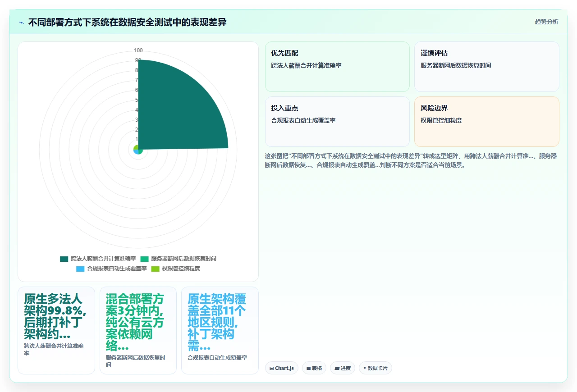Click the large teal polar chart wedge

(176, 113)
